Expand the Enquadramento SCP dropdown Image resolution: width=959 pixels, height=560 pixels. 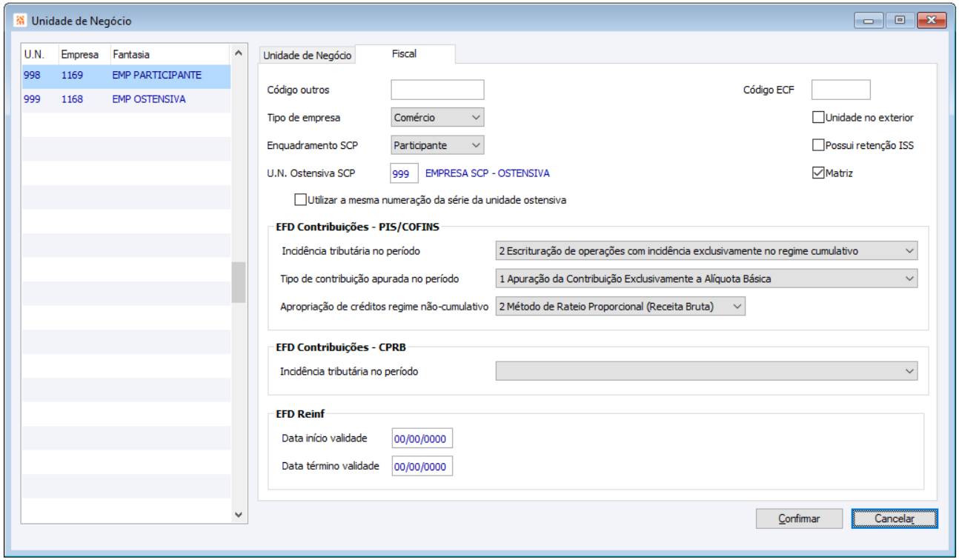click(x=437, y=145)
